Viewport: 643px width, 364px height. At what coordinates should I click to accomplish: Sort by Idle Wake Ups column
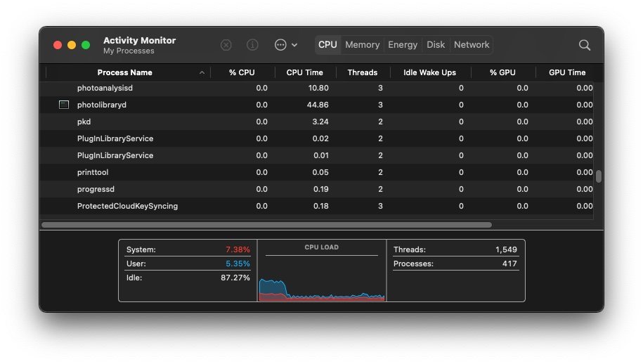pos(430,72)
